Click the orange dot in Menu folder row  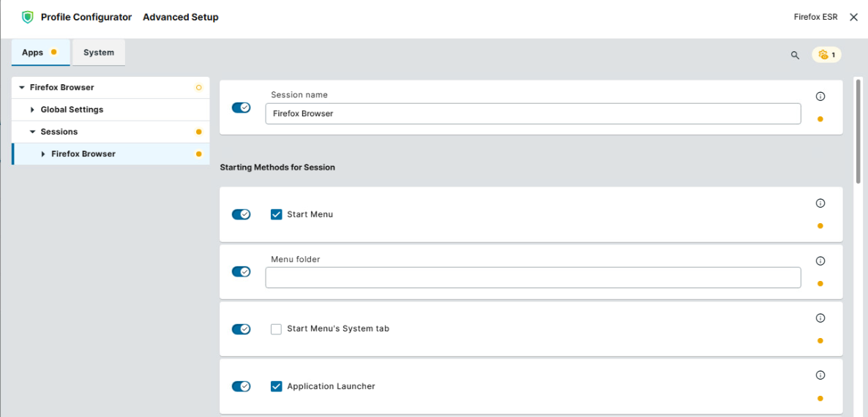(x=820, y=284)
